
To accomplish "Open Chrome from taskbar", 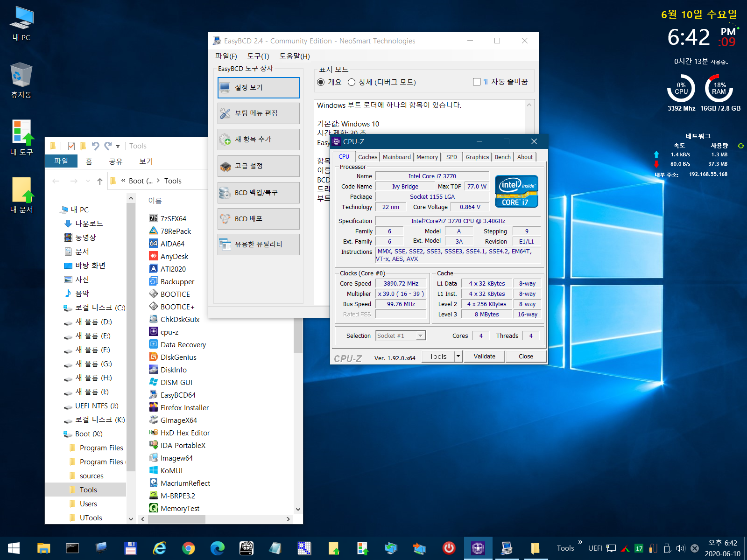I will click(189, 548).
